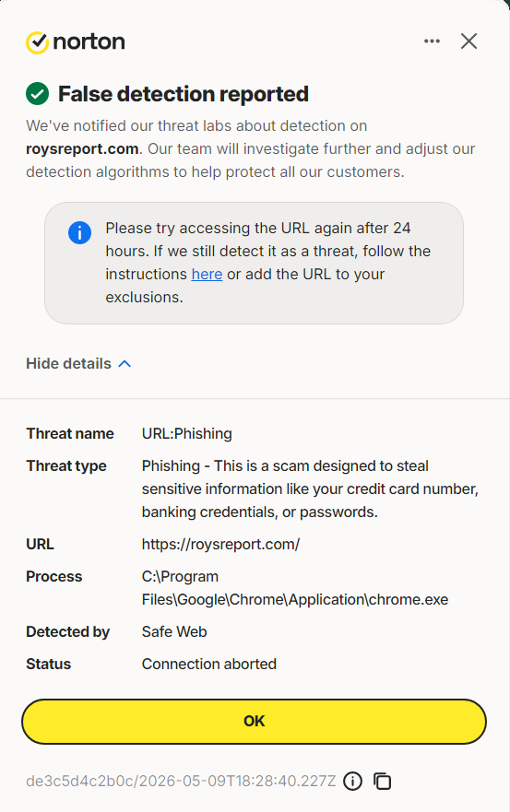This screenshot has height=812, width=510.
Task: Click the Norton checkmark logo
Action: click(x=37, y=42)
